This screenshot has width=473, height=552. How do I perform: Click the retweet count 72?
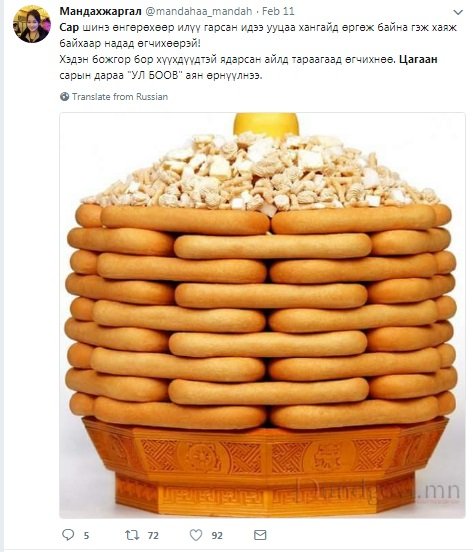click(153, 536)
